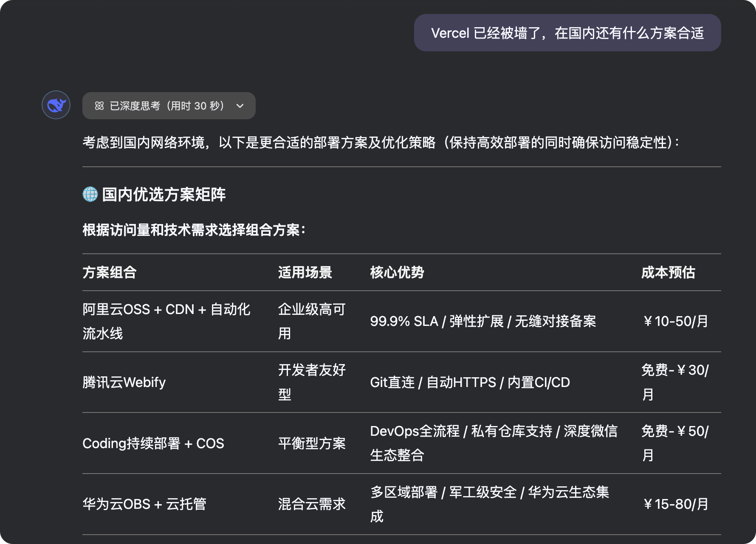Click the bold line 根据访问量和技术需求选择组合方案
This screenshot has height=544, width=756.
click(194, 230)
